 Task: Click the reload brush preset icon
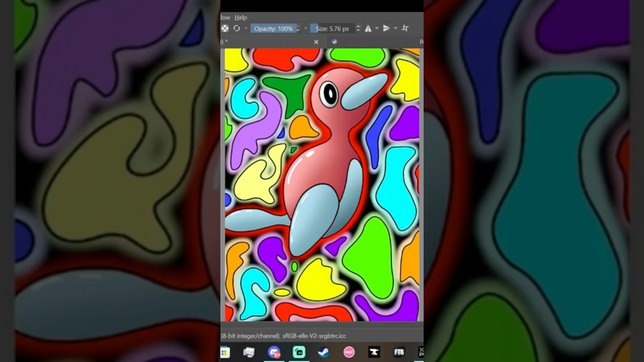pos(236,29)
